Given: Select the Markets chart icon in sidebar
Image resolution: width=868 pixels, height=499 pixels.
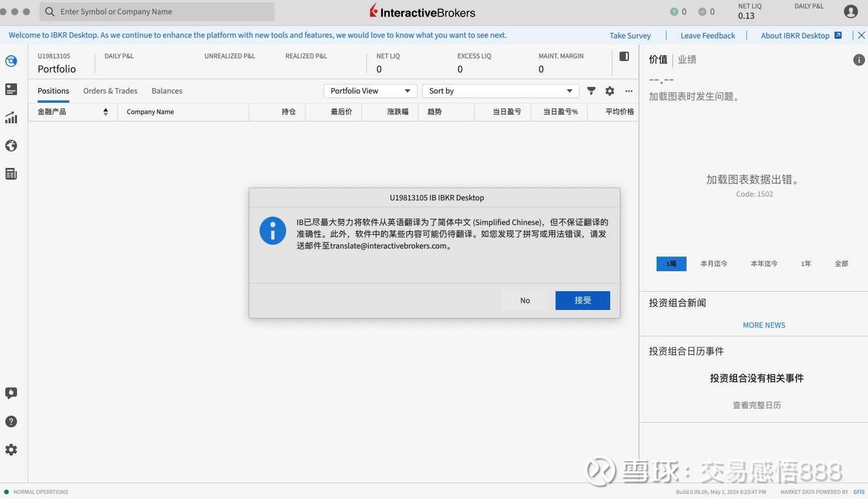Looking at the screenshot, I should point(11,117).
